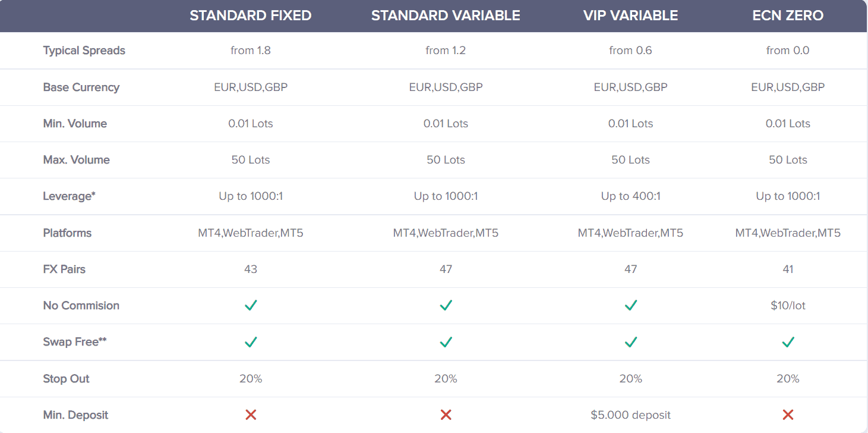Image resolution: width=868 pixels, height=433 pixels.
Task: Select the STANDARD FIXED column header
Action: pos(251,16)
